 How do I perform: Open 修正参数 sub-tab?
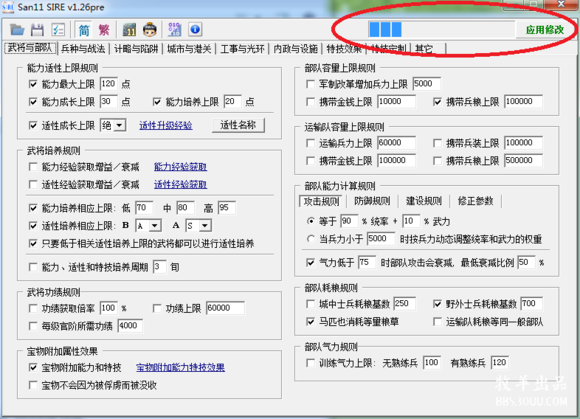475,201
